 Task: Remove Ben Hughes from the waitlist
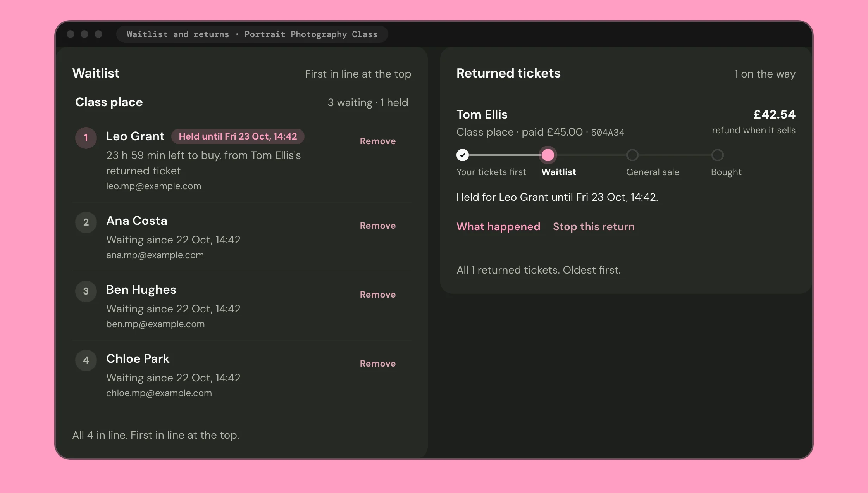coord(377,295)
